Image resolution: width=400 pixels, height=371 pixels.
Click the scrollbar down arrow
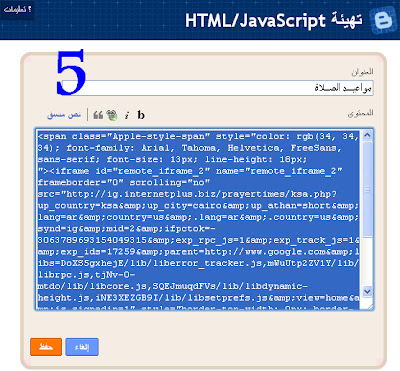(367, 291)
